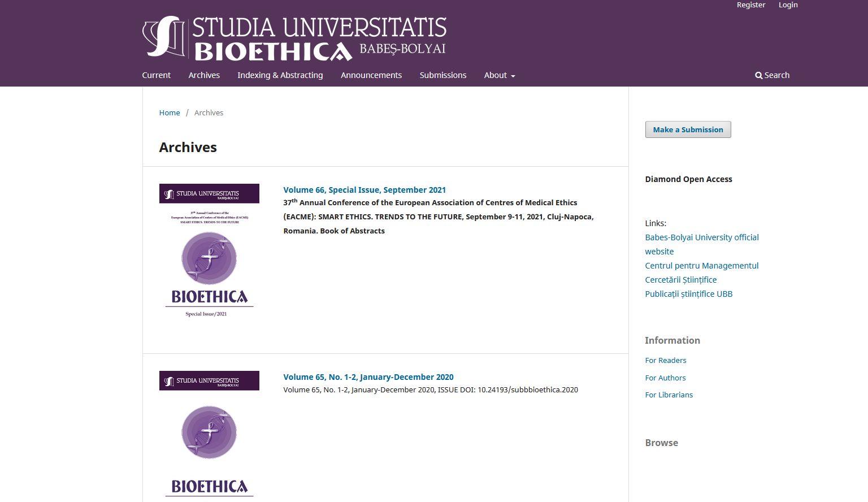Click the Diamond Open Access text
This screenshot has height=502, width=868.
tap(688, 179)
